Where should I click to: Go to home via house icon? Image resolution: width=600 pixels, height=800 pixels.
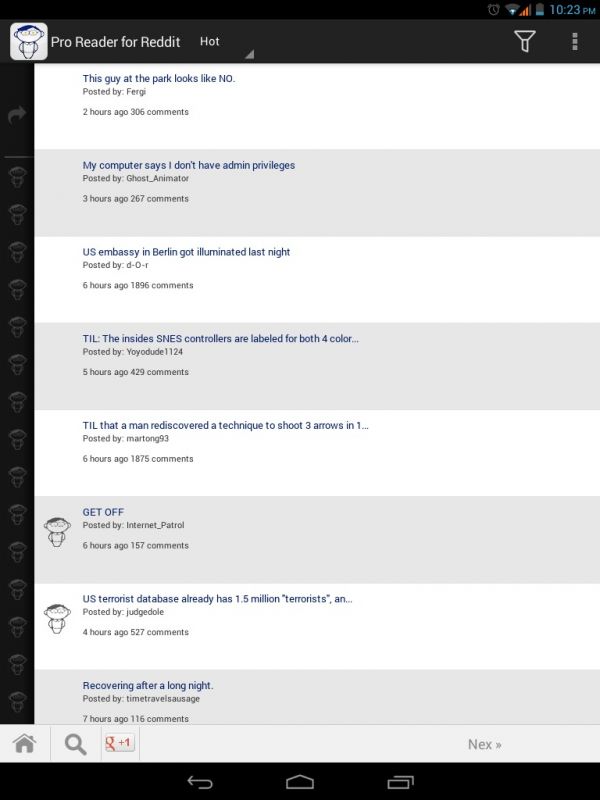coord(25,744)
